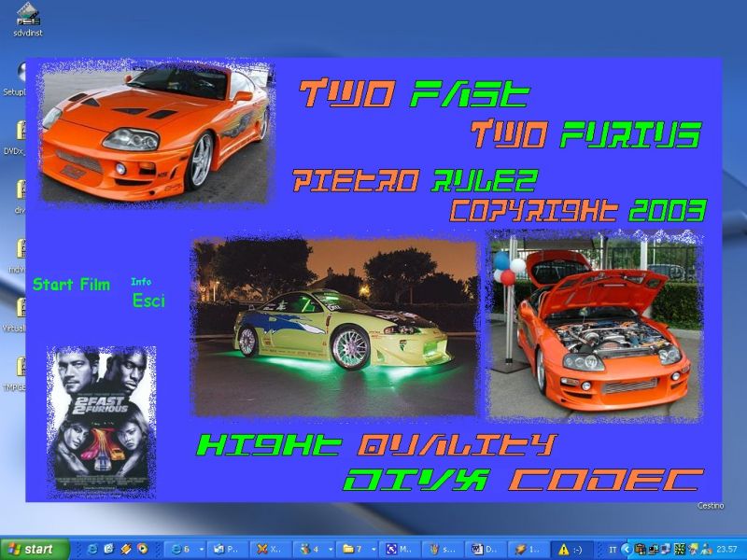The width and height of the screenshot is (747, 560).
Task: Click the first system tray icon
Action: coord(640,550)
